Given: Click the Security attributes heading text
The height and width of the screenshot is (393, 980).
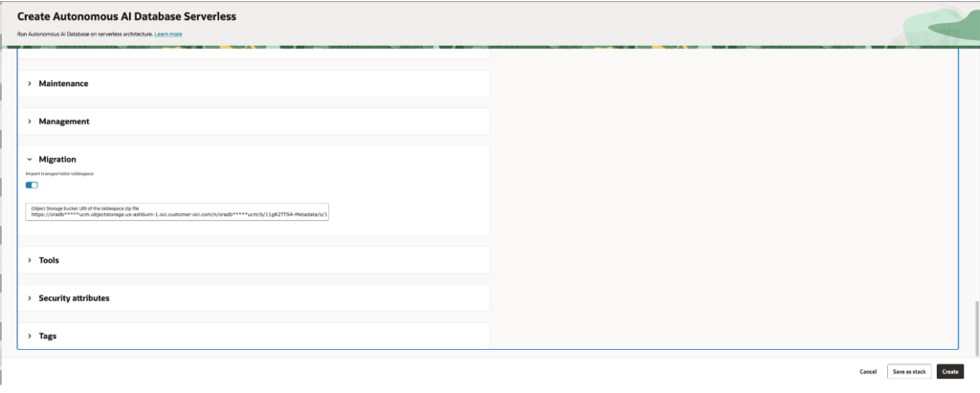Looking at the screenshot, I should point(75,298).
